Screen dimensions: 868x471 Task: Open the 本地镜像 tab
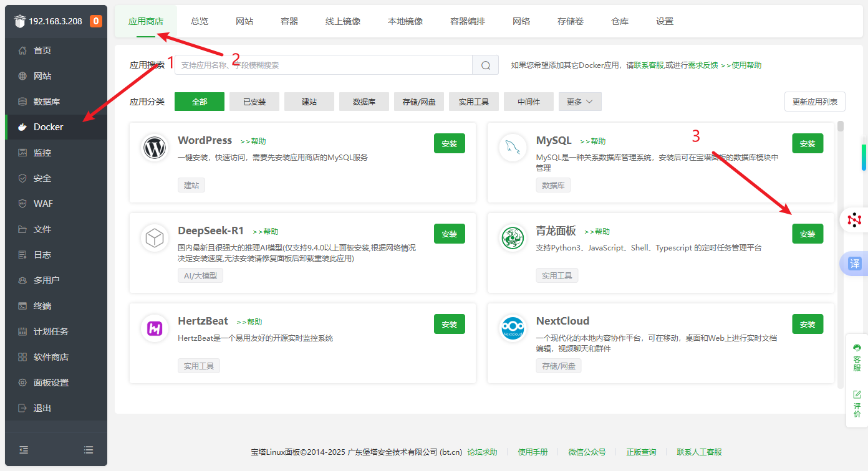click(x=405, y=21)
